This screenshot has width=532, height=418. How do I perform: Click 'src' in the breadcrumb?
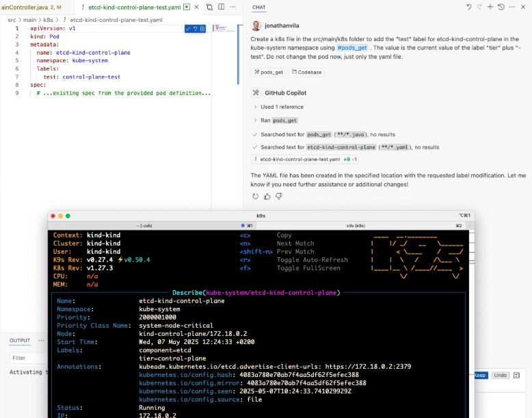click(12, 20)
